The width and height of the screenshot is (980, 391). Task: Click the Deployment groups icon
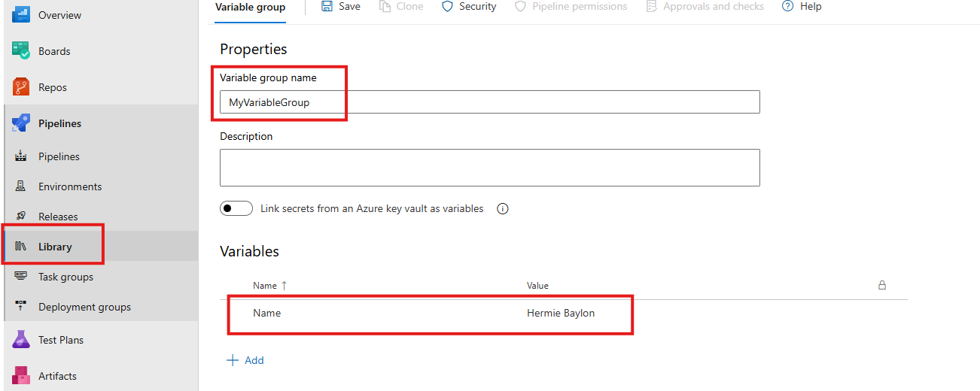tap(21, 307)
